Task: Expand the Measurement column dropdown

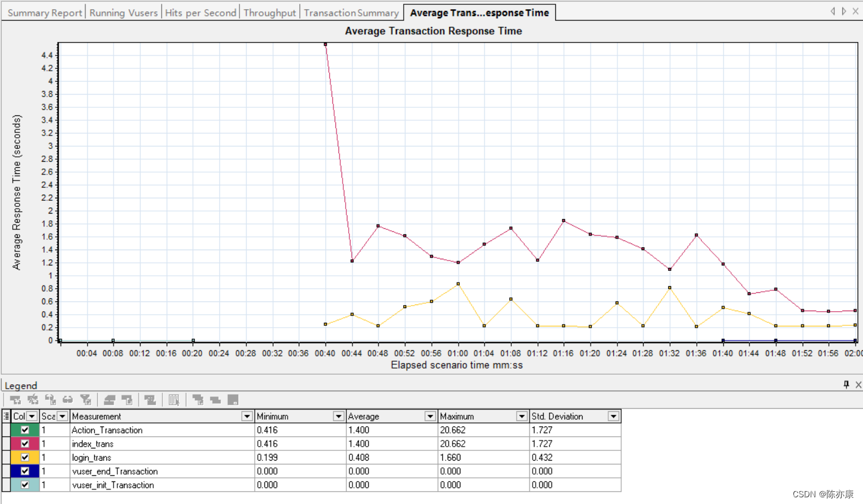Action: 247,416
